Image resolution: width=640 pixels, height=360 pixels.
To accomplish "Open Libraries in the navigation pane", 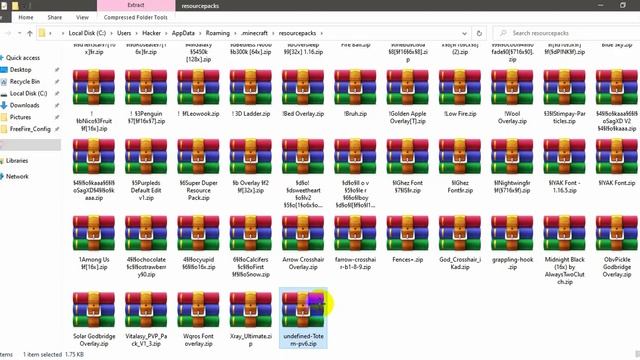I will coord(17,161).
